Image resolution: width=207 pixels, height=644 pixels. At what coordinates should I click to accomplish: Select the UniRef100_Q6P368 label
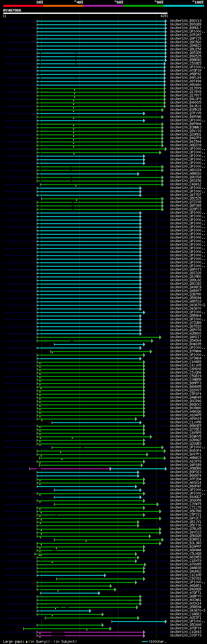[x=186, y=206]
